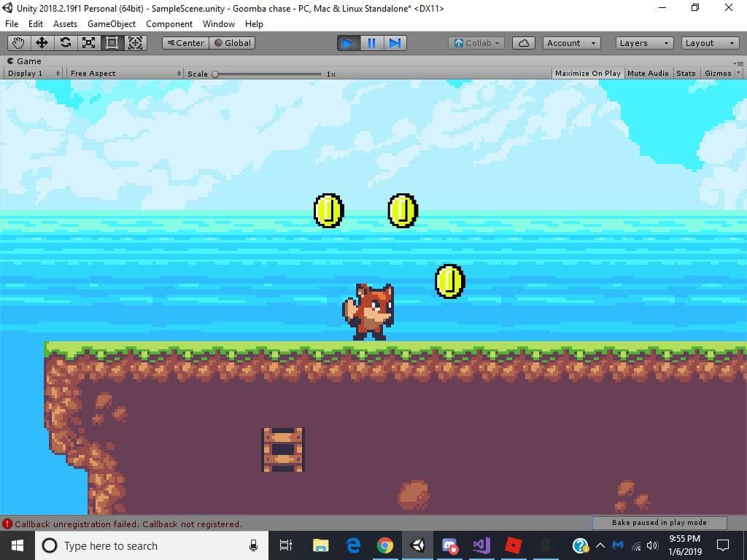
Task: Select the Scale tool
Action: (88, 43)
